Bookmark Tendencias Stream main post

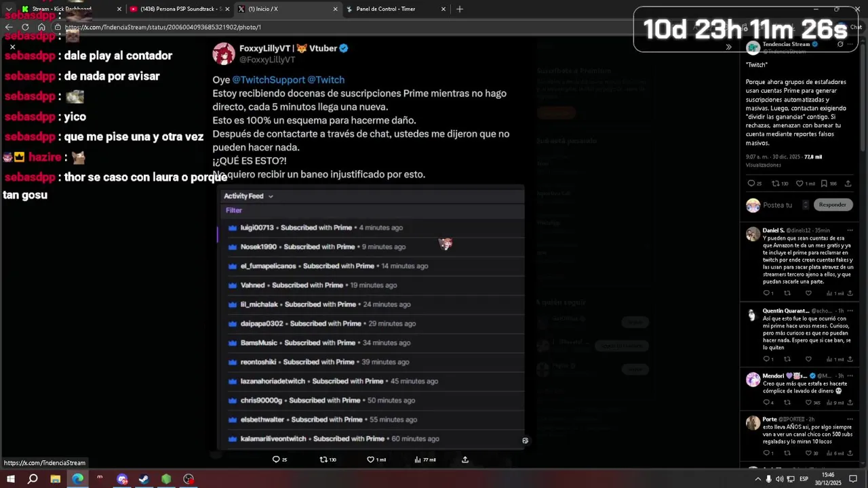[x=824, y=184]
